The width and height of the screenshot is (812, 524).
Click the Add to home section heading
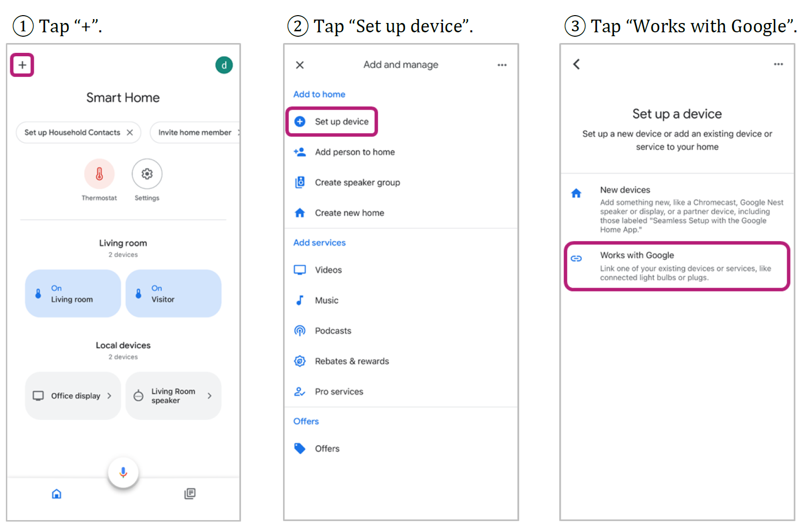coord(319,94)
